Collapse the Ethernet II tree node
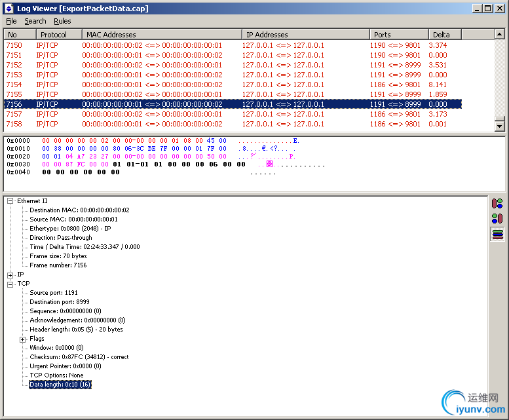The width and height of the screenshot is (509, 420). click(x=10, y=201)
